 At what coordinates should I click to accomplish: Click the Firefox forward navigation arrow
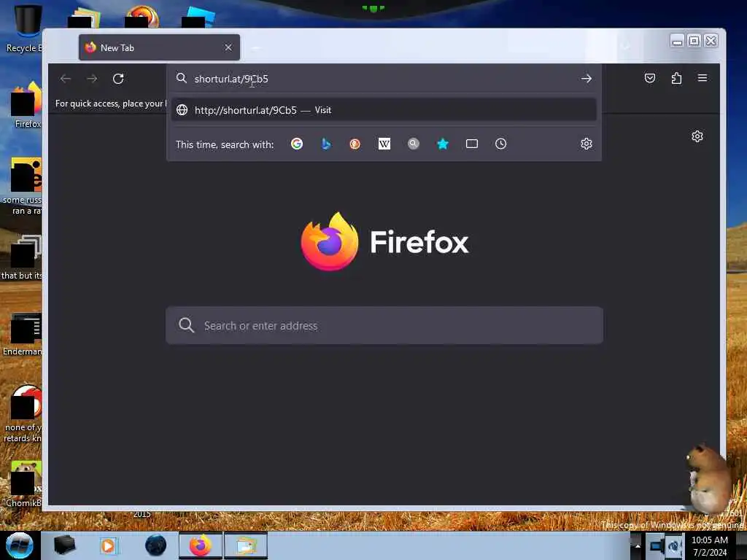click(92, 79)
